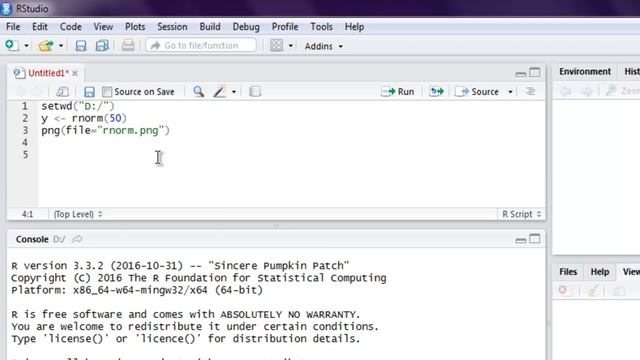Click the Open File folder icon

tap(46, 46)
